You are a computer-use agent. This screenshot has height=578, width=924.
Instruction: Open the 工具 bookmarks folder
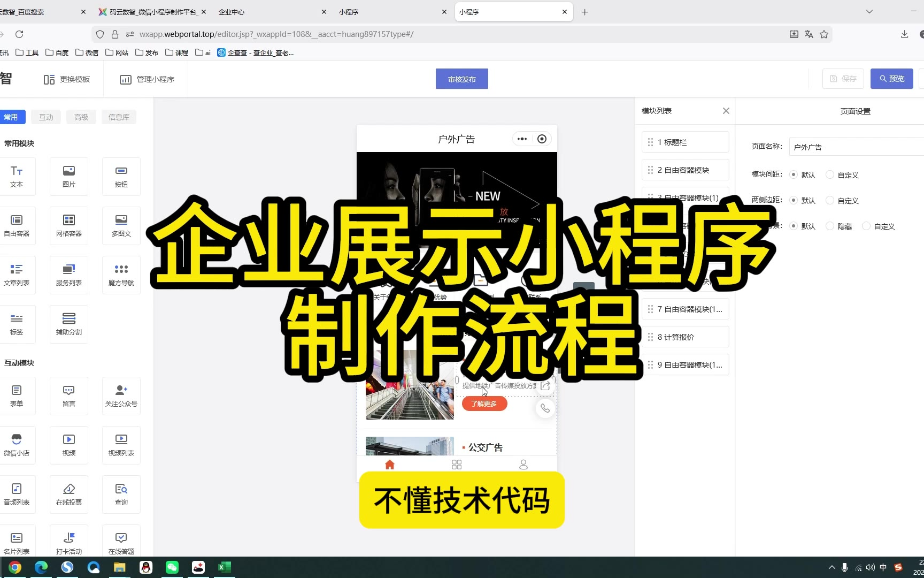click(27, 52)
